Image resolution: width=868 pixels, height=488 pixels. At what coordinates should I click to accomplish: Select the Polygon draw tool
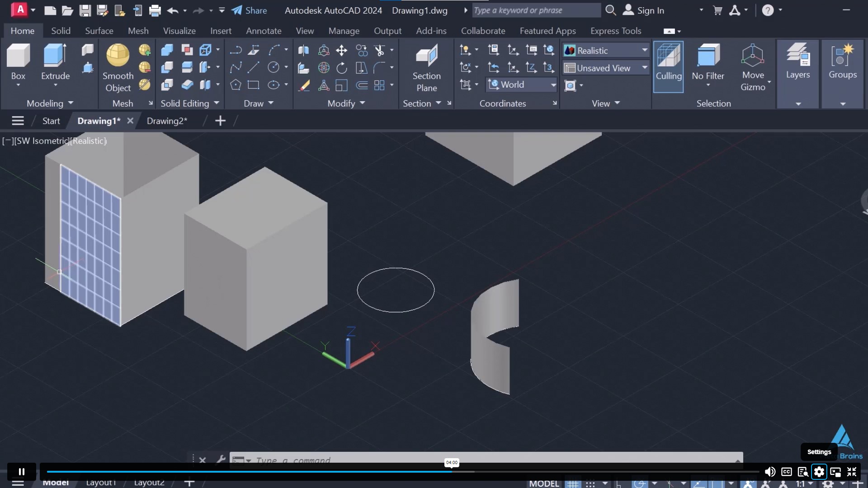click(236, 85)
